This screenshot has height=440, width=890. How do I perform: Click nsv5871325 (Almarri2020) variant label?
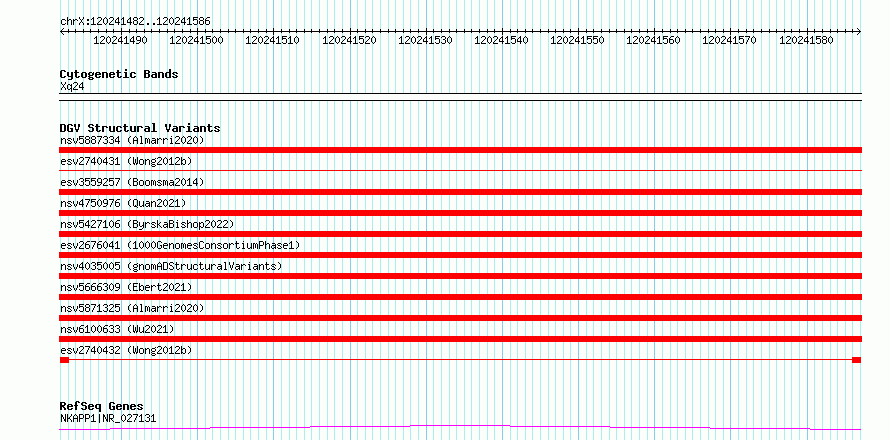[x=132, y=308]
